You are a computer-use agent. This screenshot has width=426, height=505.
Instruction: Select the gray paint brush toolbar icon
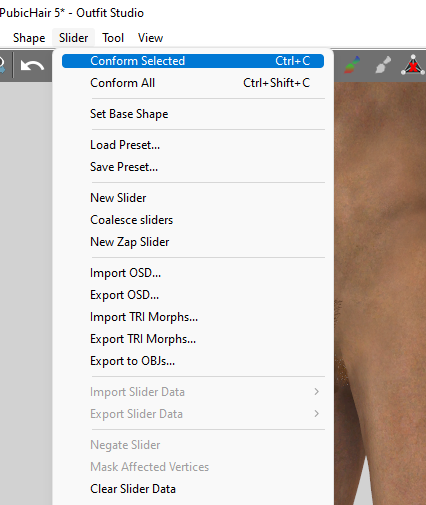[383, 65]
